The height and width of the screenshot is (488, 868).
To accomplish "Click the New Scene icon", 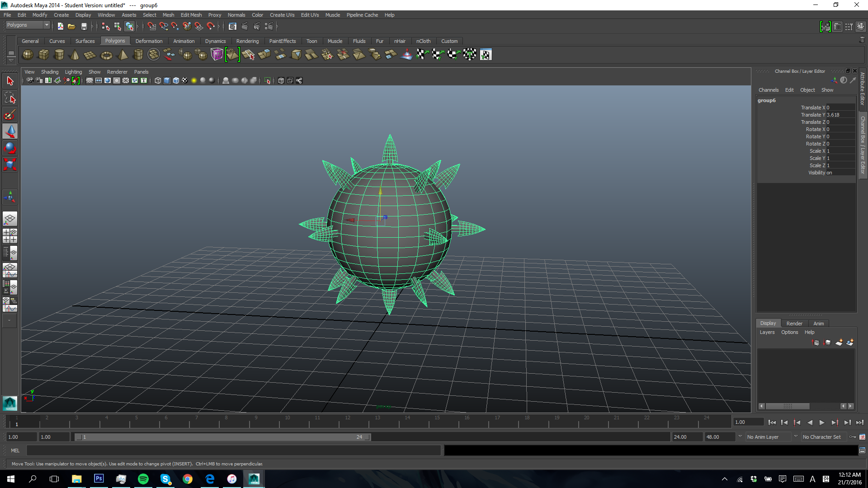I will click(x=60, y=26).
